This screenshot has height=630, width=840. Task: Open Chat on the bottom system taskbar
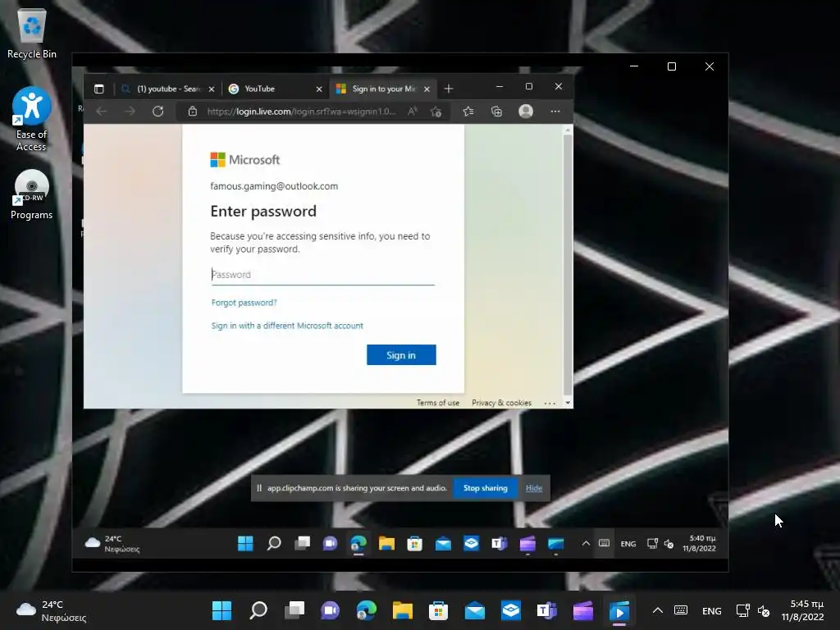330,610
